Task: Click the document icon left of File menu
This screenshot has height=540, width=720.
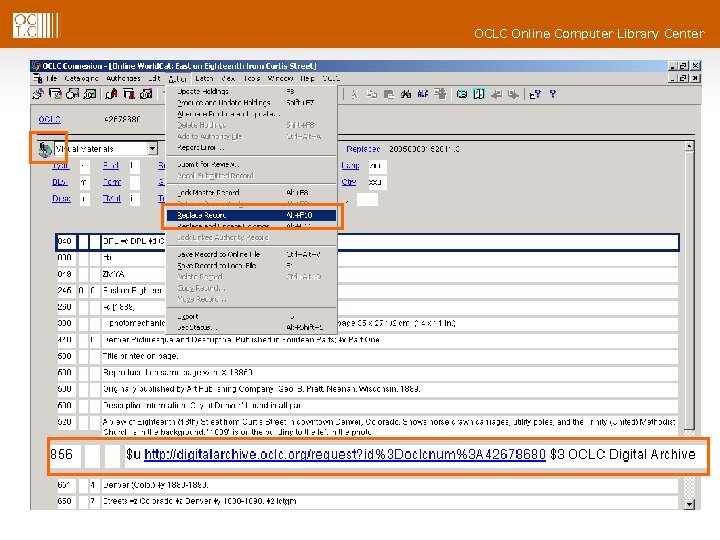Action: click(x=38, y=79)
